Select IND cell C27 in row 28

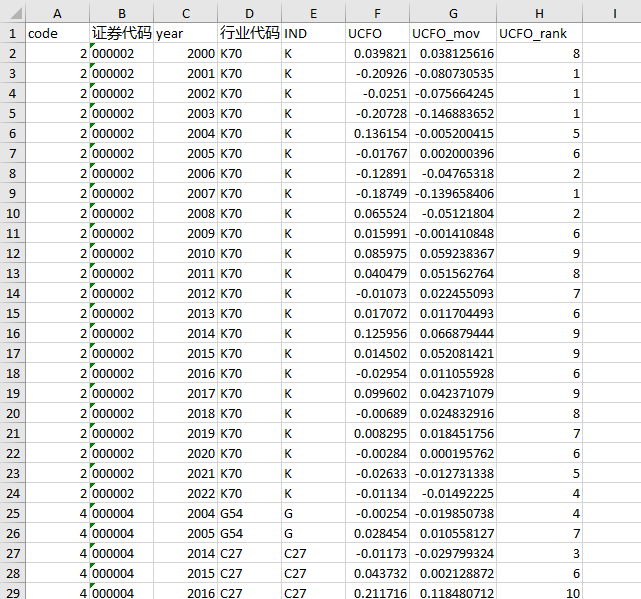[x=314, y=574]
